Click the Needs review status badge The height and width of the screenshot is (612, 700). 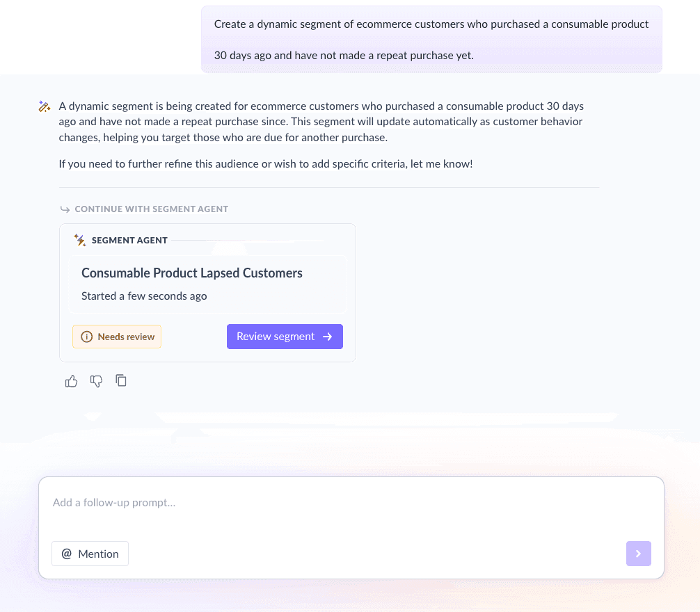click(117, 337)
